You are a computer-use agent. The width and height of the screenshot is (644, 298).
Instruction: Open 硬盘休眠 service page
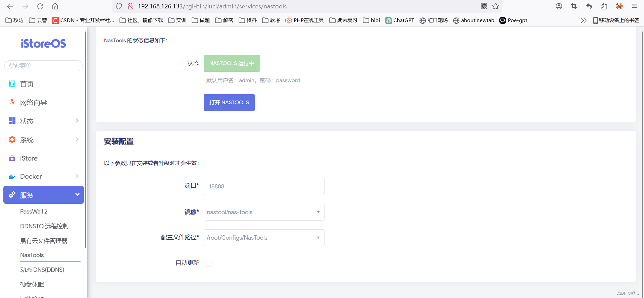pos(32,285)
